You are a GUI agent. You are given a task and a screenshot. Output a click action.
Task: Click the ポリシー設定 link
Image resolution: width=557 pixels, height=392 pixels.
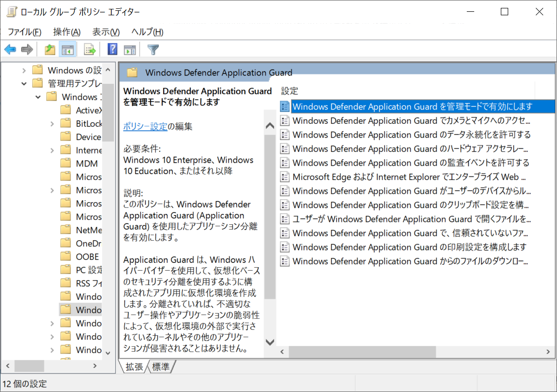pos(145,126)
